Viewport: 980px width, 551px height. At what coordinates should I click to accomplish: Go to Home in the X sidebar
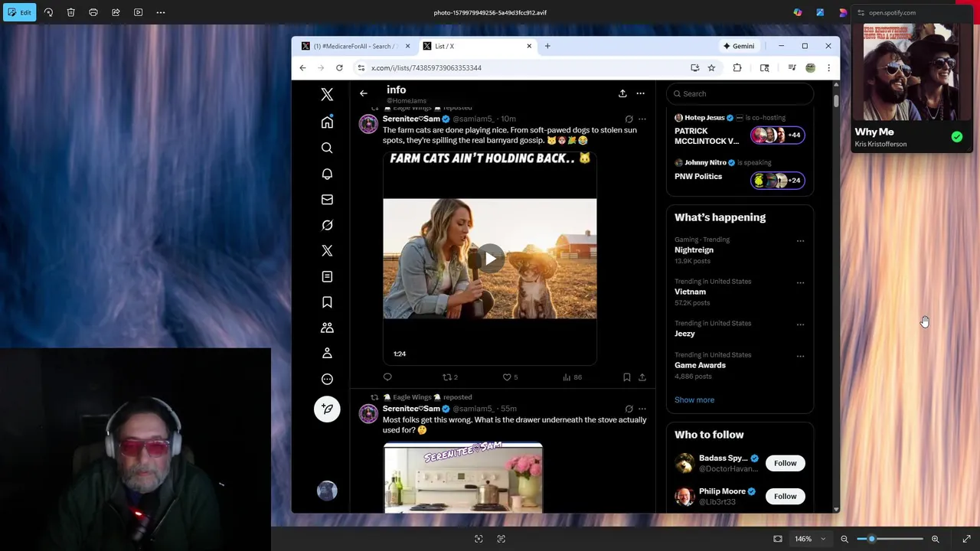pos(327,122)
